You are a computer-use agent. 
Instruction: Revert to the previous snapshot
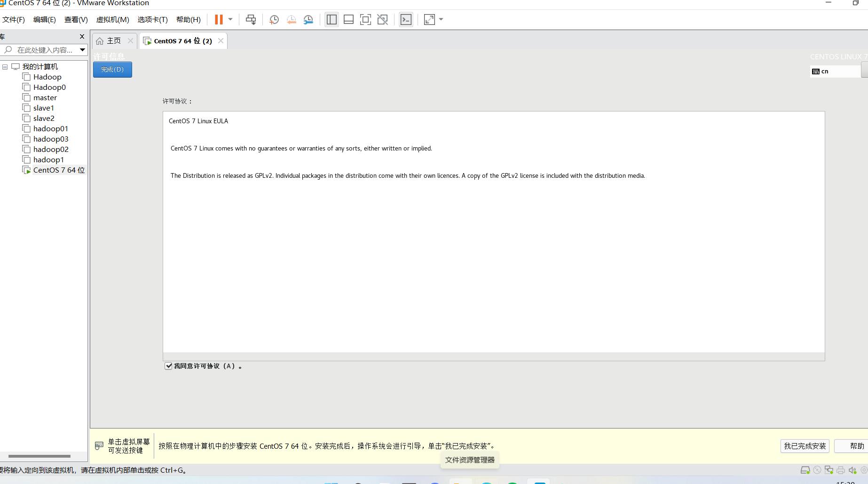(x=292, y=19)
